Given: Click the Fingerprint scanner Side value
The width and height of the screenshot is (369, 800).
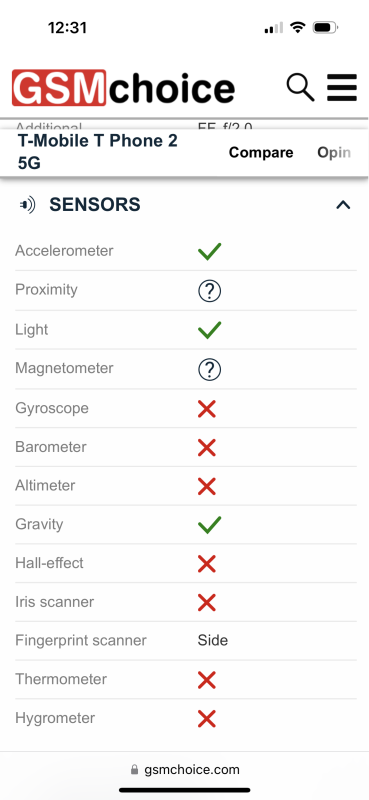Looking at the screenshot, I should click(x=213, y=640).
